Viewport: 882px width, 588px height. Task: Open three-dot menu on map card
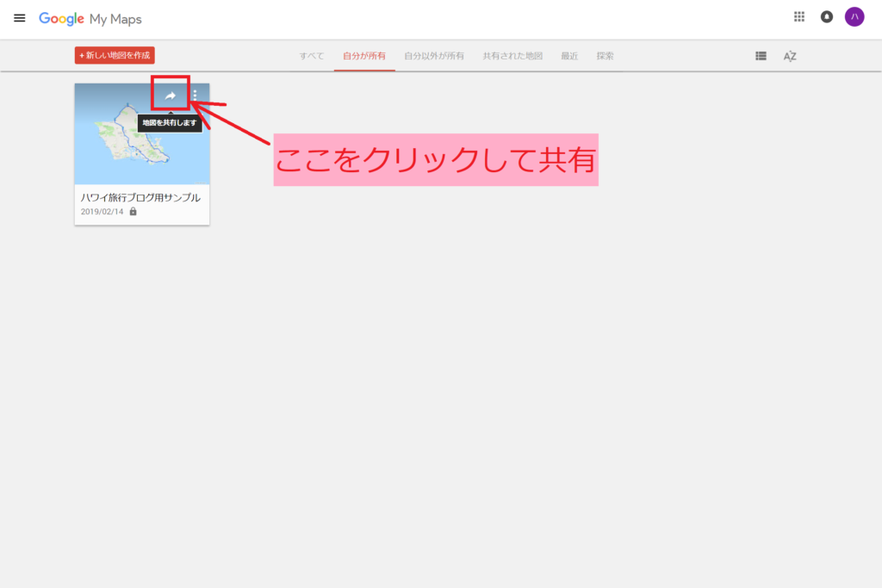(x=196, y=95)
